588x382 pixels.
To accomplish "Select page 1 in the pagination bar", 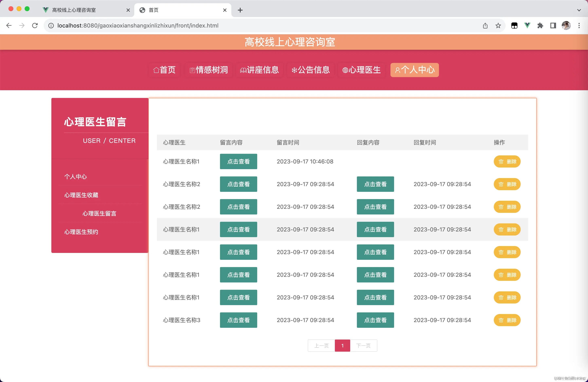I will pos(342,345).
